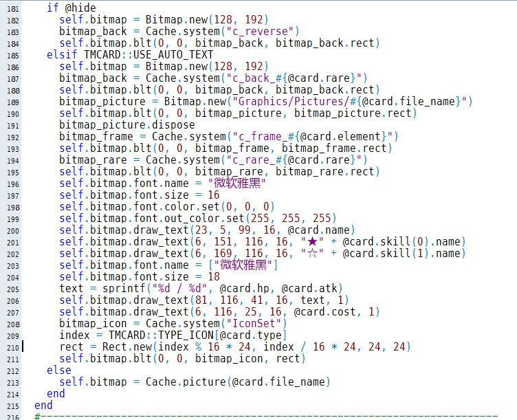Viewport: 517px width, 420px height.
Task: Click 'Rect.new' on line 210
Action: click(x=127, y=347)
